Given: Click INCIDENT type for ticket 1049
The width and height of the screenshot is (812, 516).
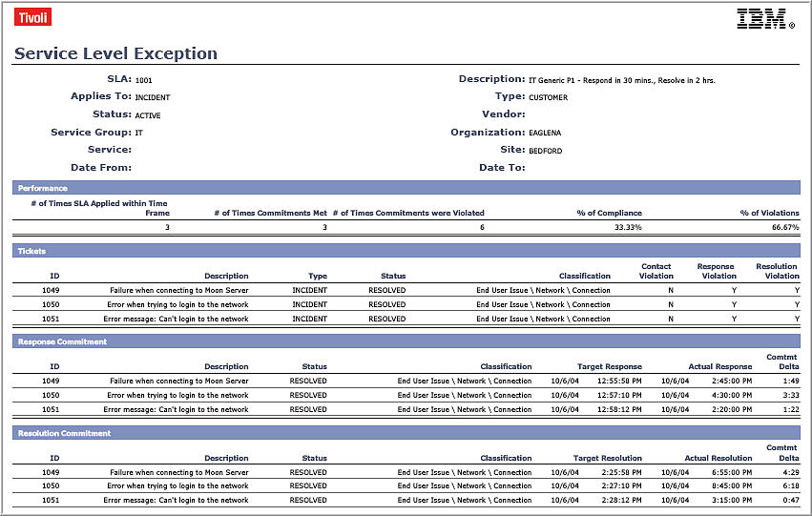Looking at the screenshot, I should (310, 290).
